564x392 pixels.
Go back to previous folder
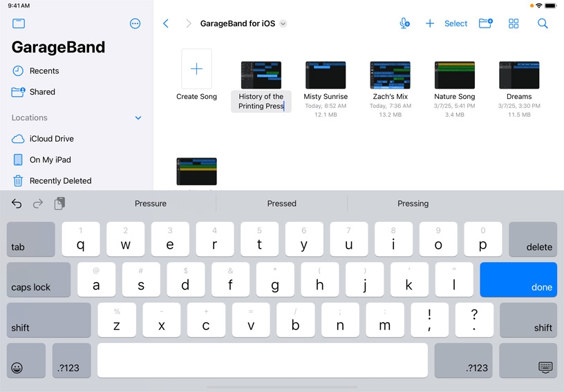click(x=166, y=24)
